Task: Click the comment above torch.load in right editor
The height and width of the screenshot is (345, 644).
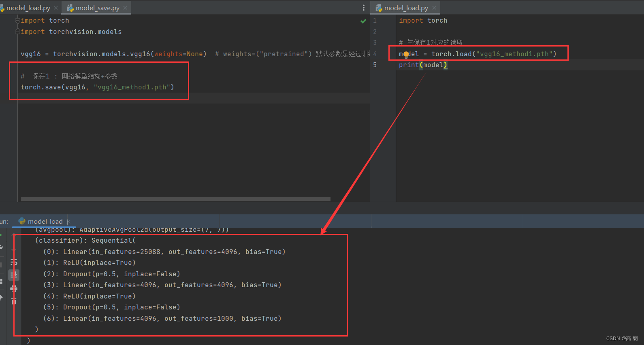Action: click(x=431, y=42)
